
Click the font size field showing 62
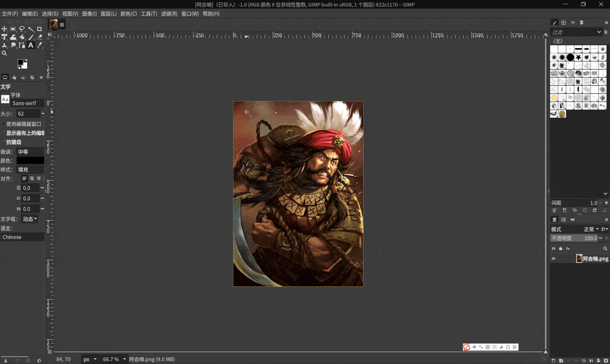(x=28, y=114)
